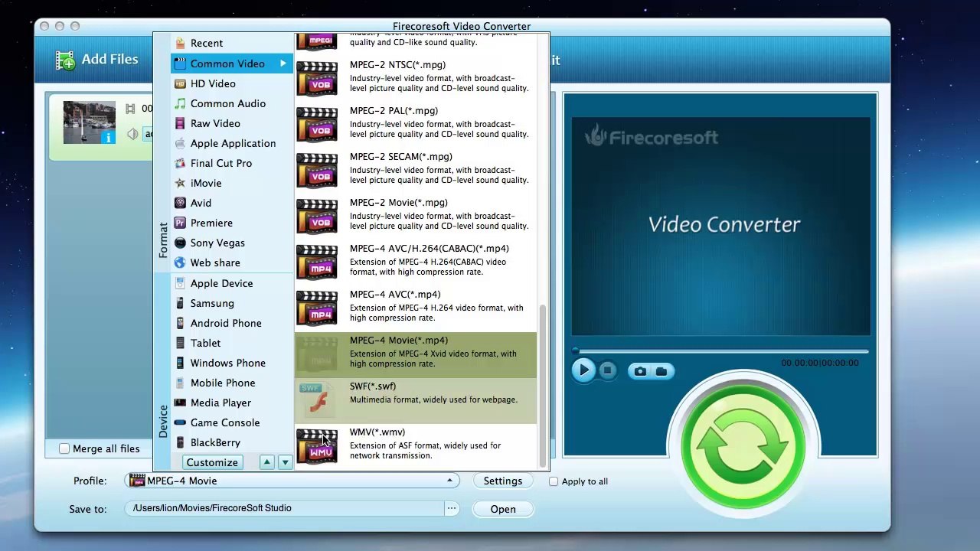This screenshot has width=980, height=551.
Task: Click the MP4 icon for MPEG-4 AVC(*.mp4)
Action: pos(317,308)
